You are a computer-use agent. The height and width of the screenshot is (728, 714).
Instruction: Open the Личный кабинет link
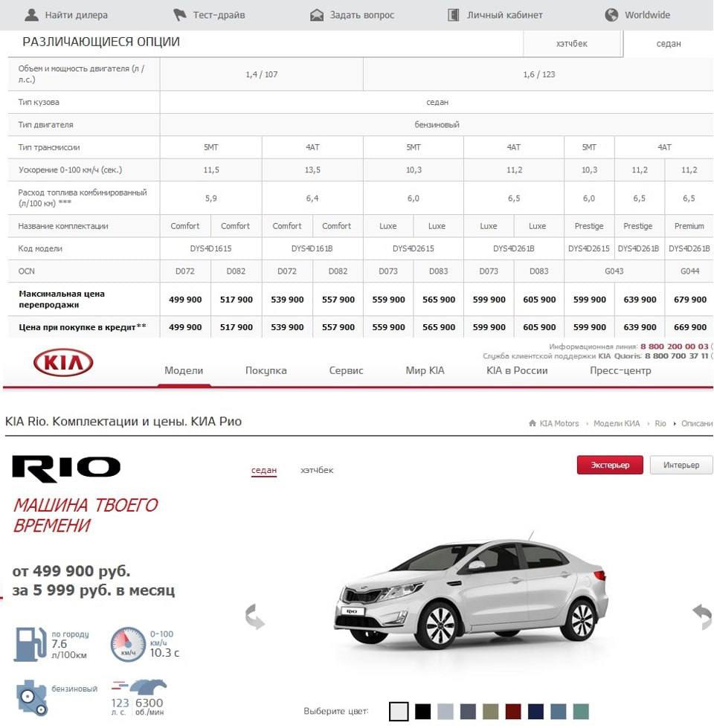pos(504,15)
